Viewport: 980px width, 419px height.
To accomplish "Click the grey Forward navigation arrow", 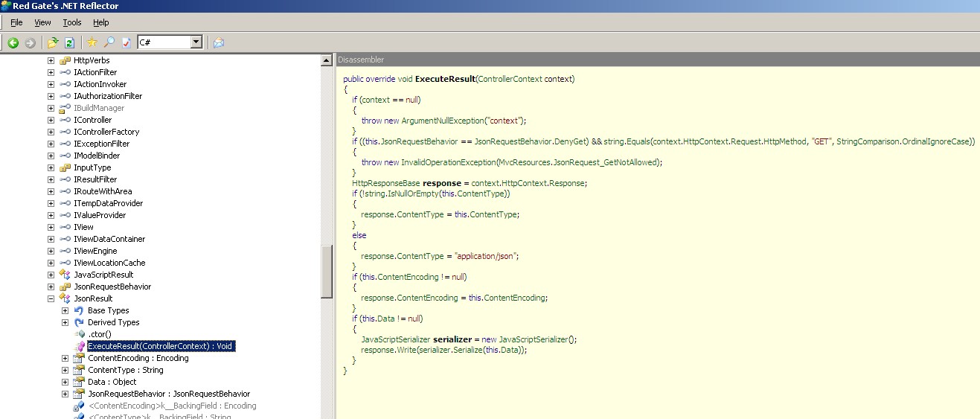I will [x=30, y=43].
